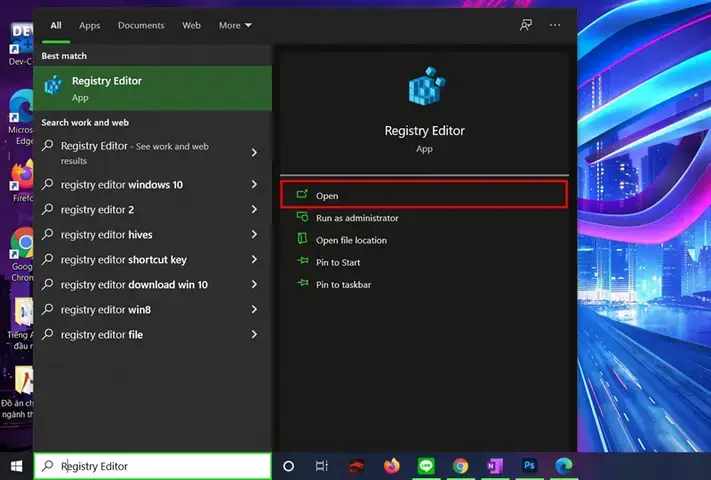Choose Run as administrator
The width and height of the screenshot is (711, 480).
tap(357, 218)
